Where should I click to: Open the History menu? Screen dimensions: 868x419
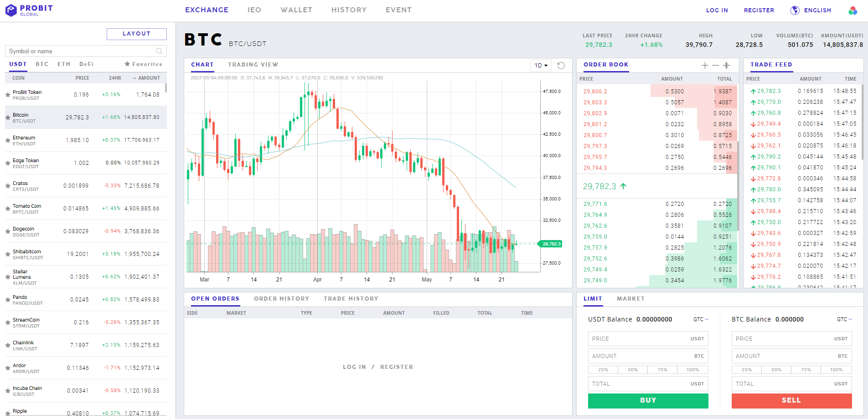tap(349, 10)
